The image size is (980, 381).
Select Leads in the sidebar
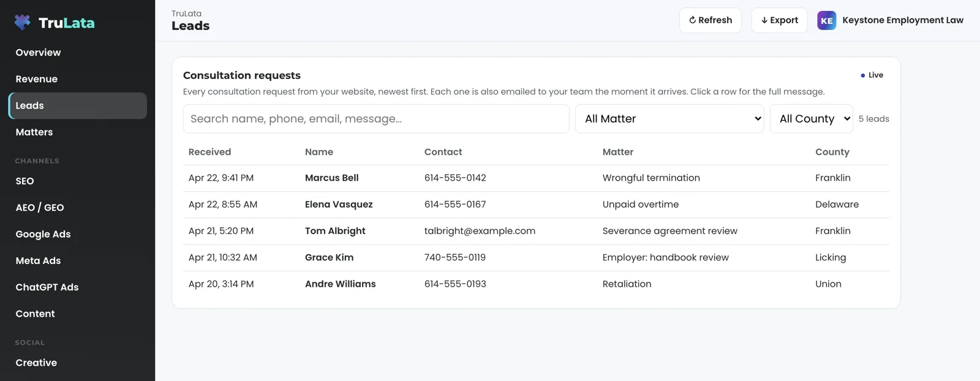click(77, 105)
